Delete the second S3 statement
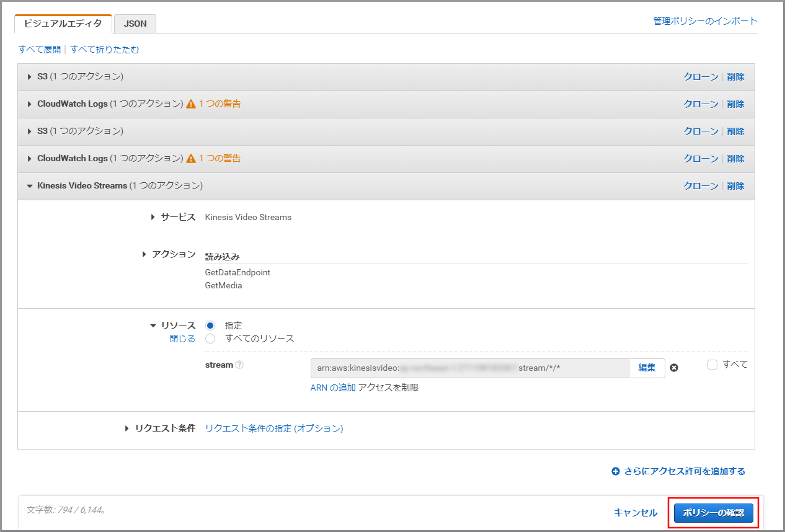Viewport: 785px width, 532px height. tap(735, 131)
